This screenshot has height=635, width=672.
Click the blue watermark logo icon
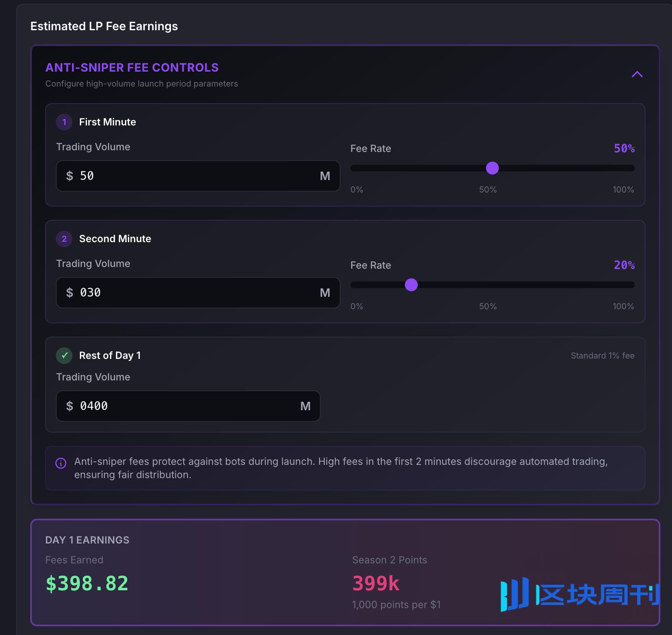(x=514, y=594)
